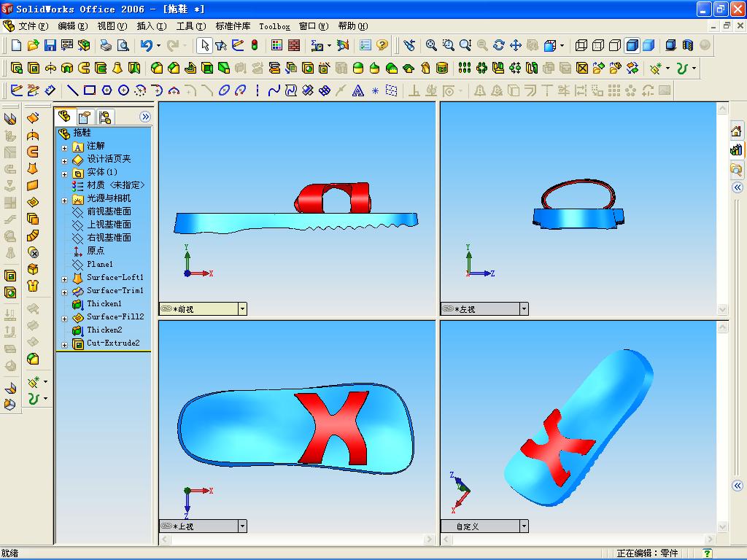Expand the 实体(1) solid bodies node
This screenshot has width=747, height=560.
(65, 174)
